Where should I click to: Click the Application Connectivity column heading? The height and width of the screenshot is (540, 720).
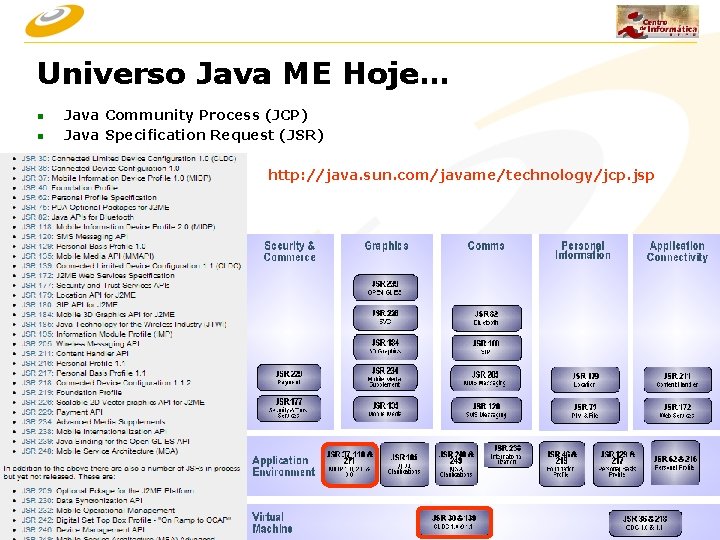pyautogui.click(x=677, y=251)
